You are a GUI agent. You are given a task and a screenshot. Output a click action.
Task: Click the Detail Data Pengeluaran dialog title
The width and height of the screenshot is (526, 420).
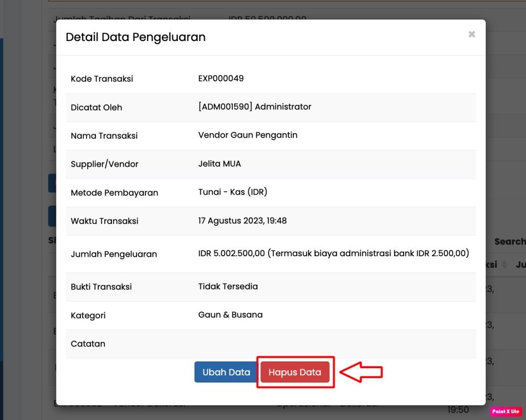[x=136, y=37]
